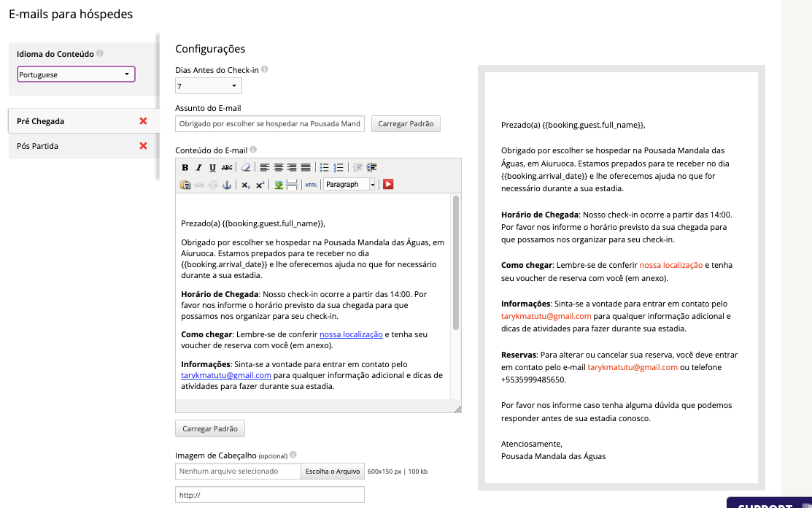Show info tooltip for Imagem de Cabeçalho
Screen dimensions: 812x508
click(293, 455)
